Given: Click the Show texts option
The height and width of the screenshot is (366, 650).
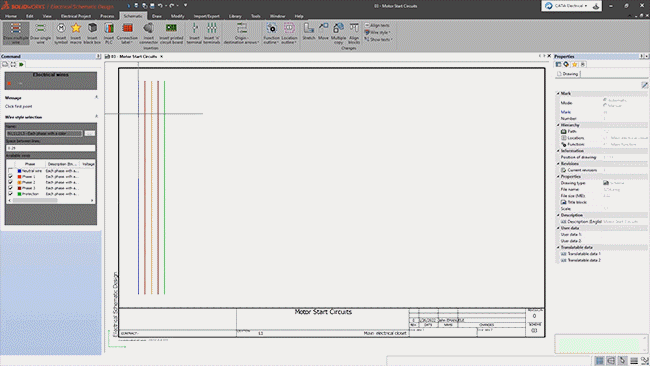Looking at the screenshot, I should pos(378,39).
